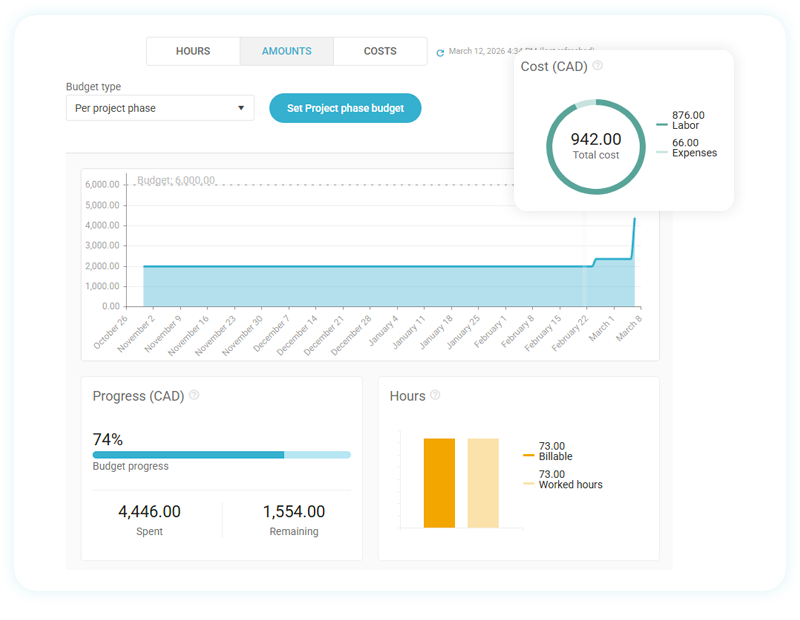The height and width of the screenshot is (620, 800).
Task: Click the Hours panel help icon
Action: click(435, 395)
